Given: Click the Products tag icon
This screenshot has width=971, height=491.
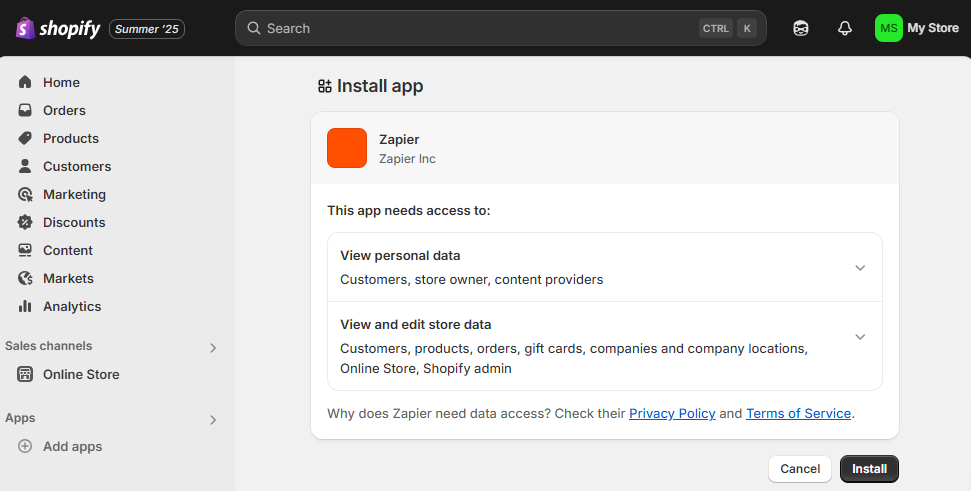Looking at the screenshot, I should click(x=25, y=137).
